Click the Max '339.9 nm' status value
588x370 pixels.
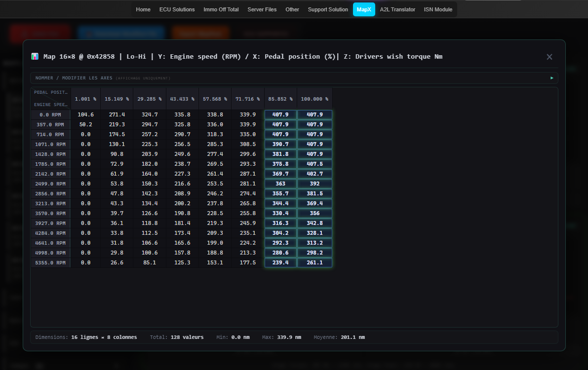click(x=289, y=337)
